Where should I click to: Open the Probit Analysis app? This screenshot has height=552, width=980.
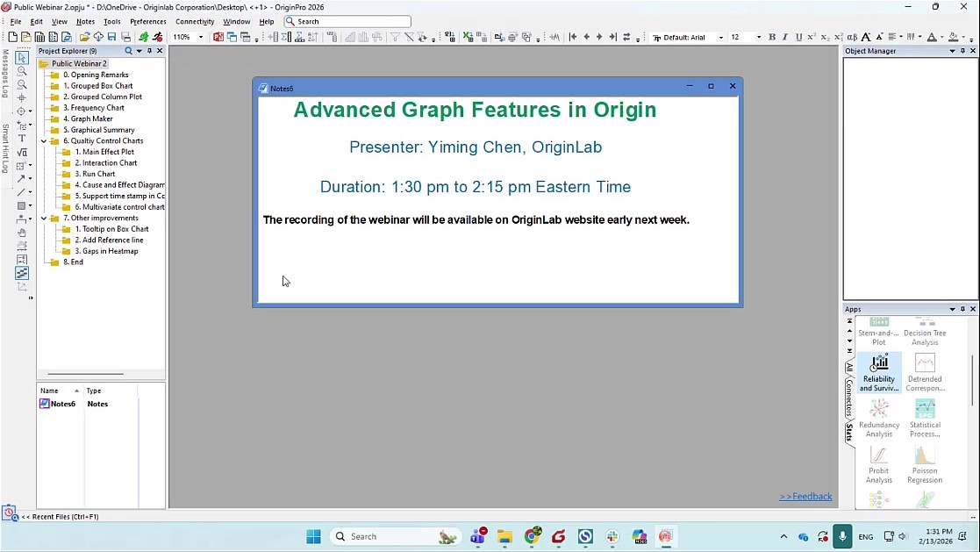[879, 460]
